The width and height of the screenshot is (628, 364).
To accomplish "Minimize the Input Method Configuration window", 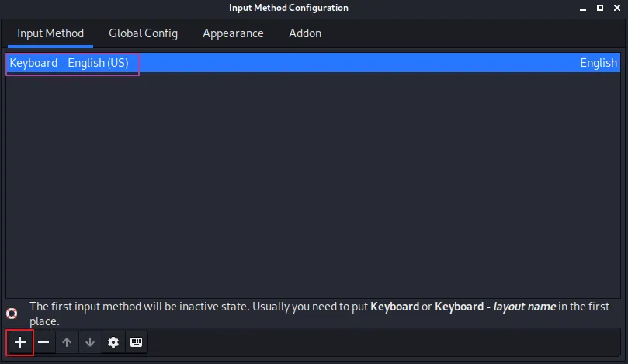I will coord(581,8).
